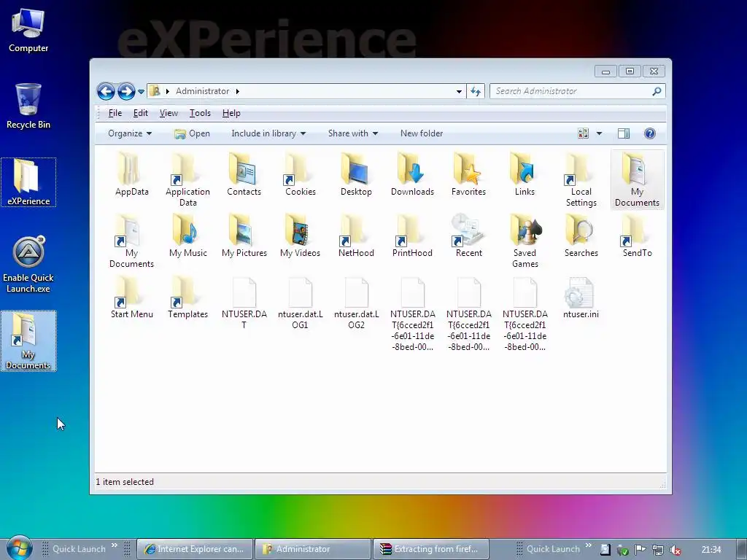Image resolution: width=747 pixels, height=560 pixels.
Task: Click the search magnifier icon
Action: coord(657,91)
